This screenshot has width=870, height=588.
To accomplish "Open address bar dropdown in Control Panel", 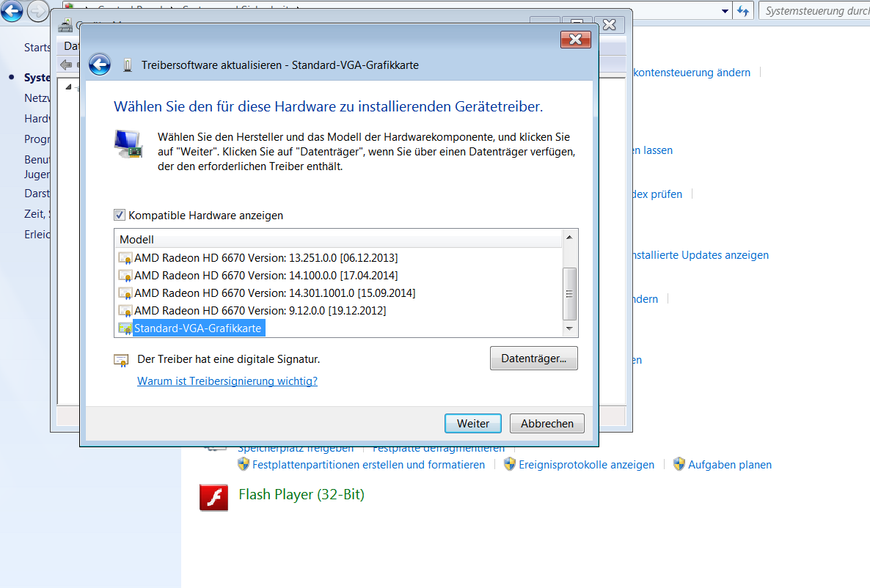I will [x=725, y=11].
